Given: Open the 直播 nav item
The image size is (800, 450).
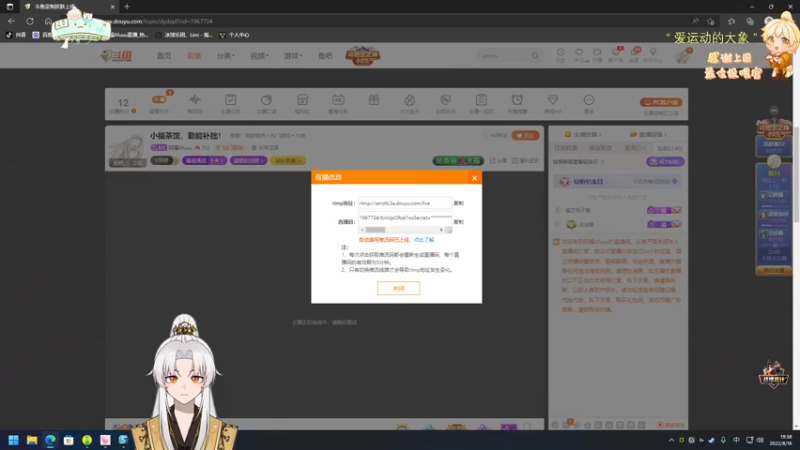Looking at the screenshot, I should [x=194, y=56].
